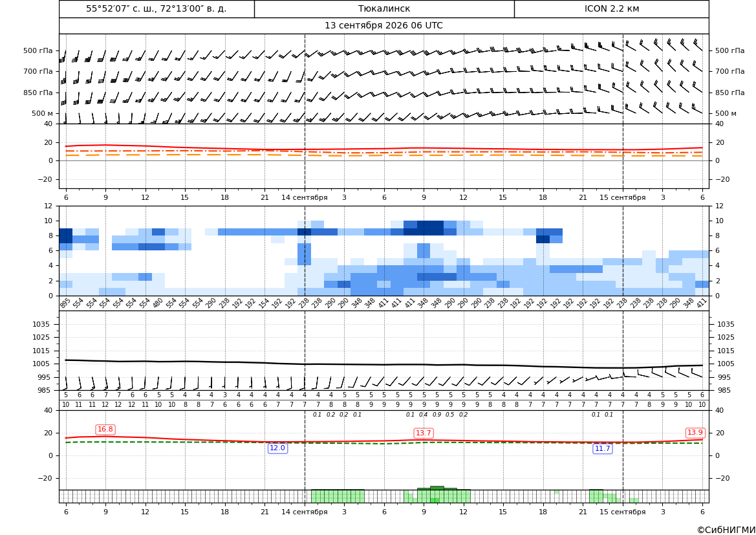Click the red 13.7 temperature label
This screenshot has width=756, height=535.
(424, 433)
